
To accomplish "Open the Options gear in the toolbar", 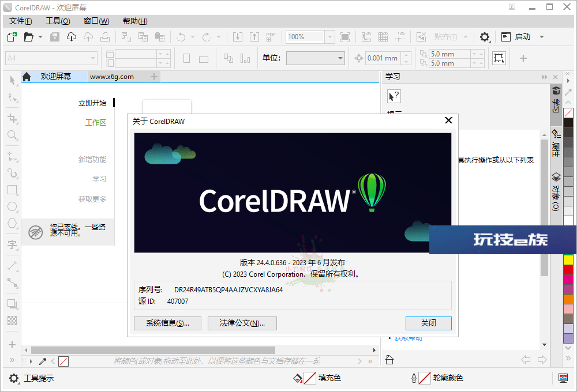I will pos(485,37).
